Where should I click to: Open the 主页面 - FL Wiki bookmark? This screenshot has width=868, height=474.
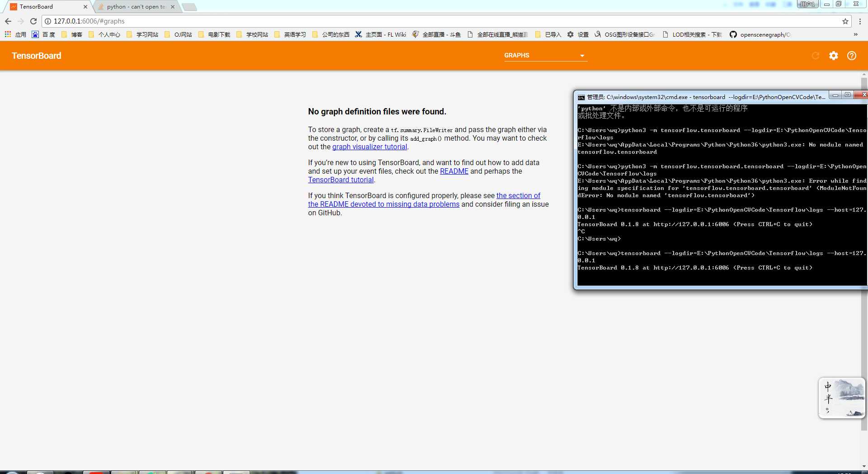click(380, 34)
